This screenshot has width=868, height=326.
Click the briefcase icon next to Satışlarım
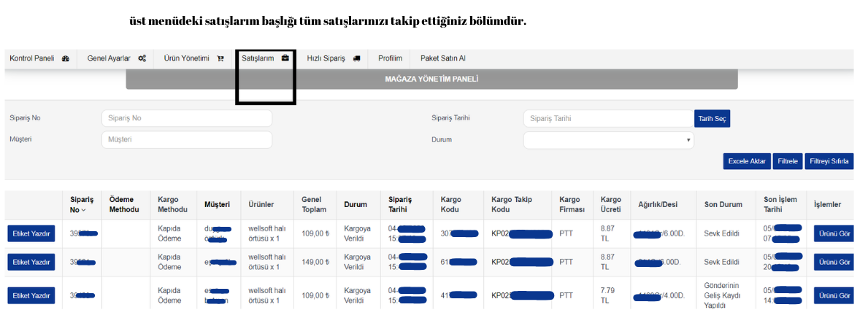coord(285,58)
